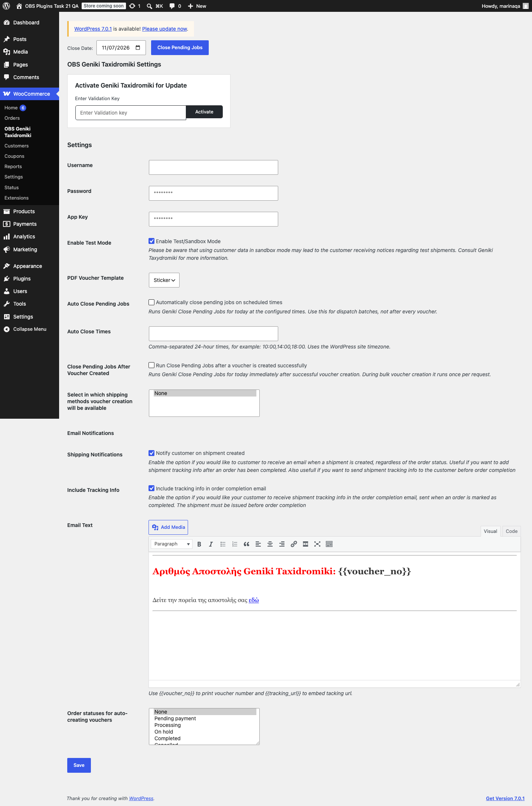The width and height of the screenshot is (532, 806).
Task: Click Close Pending Jobs button
Action: pos(180,48)
